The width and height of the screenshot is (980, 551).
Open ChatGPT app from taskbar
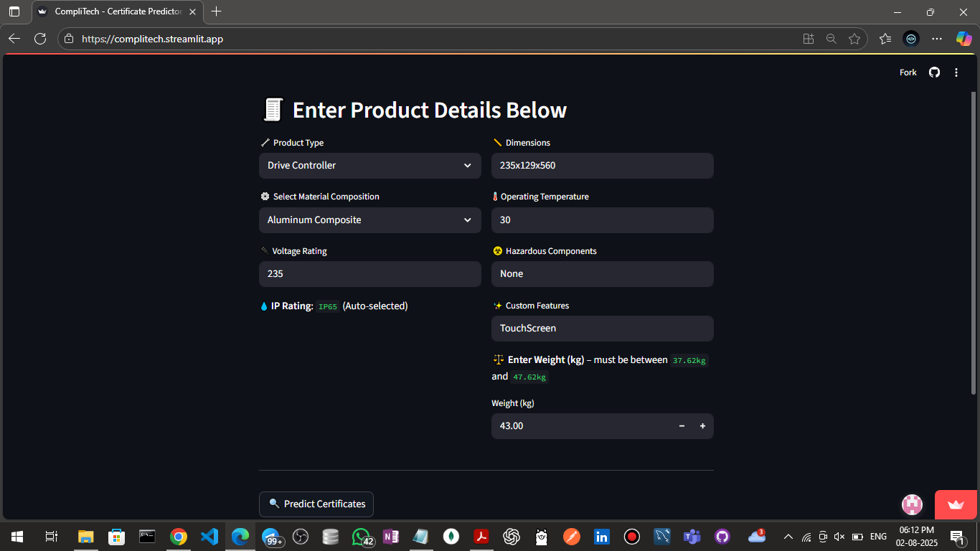coord(511,537)
